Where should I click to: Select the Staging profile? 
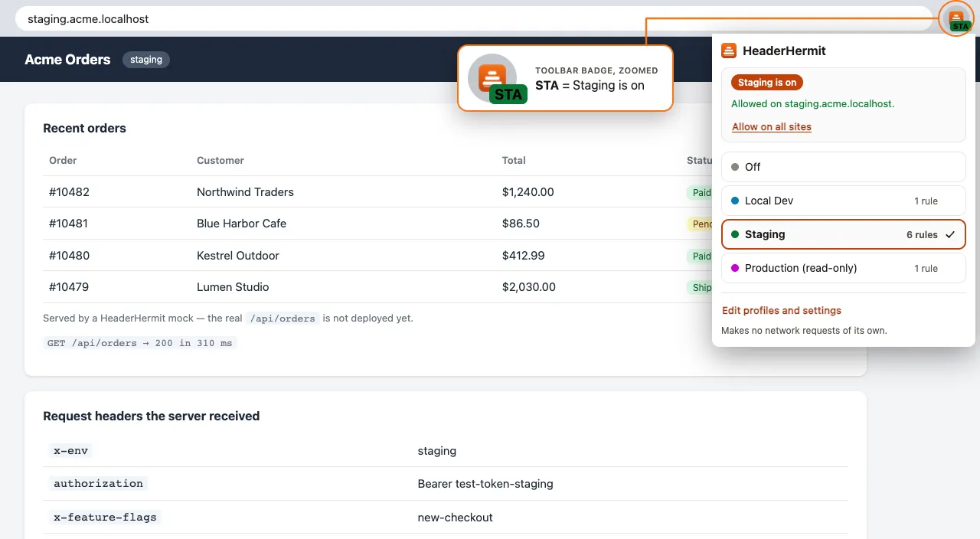(x=844, y=234)
